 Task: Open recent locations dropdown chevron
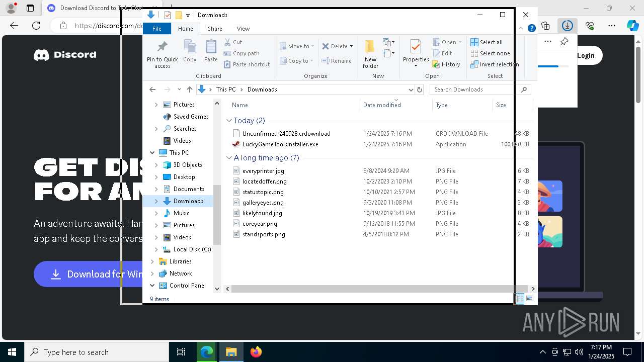[179, 89]
